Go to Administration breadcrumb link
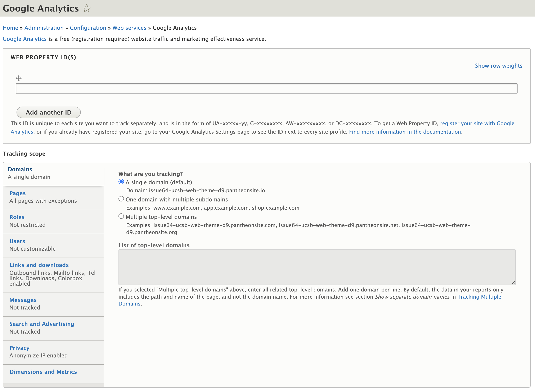 tap(44, 28)
